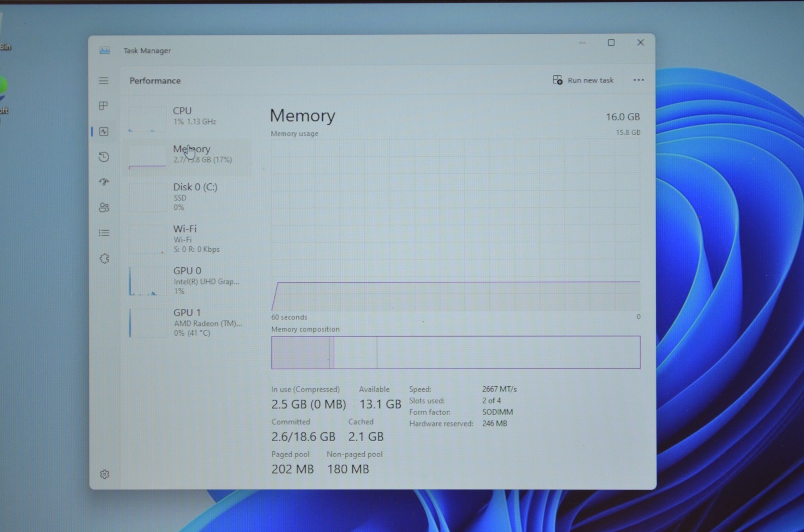Open the Startup apps icon

click(x=104, y=182)
